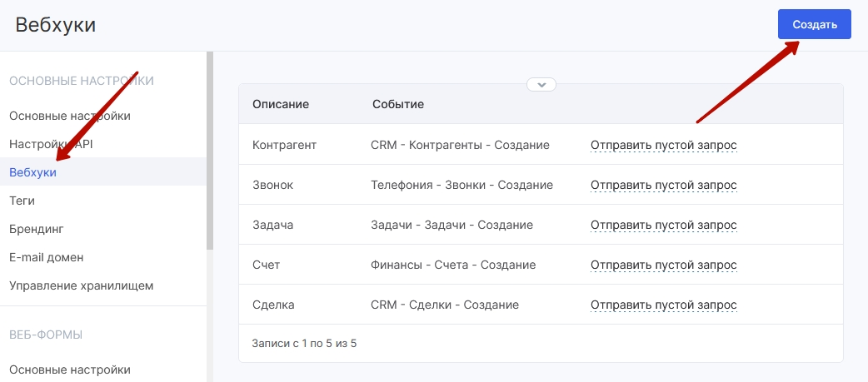The height and width of the screenshot is (382, 868).
Task: Open E-mail домен settings
Action: pyautogui.click(x=47, y=258)
